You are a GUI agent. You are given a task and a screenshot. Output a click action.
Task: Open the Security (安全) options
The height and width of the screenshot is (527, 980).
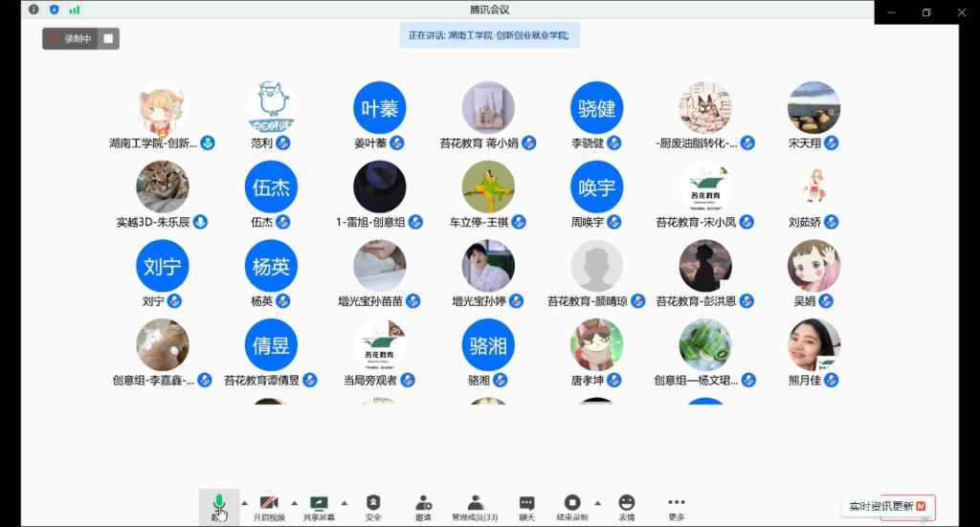pyautogui.click(x=373, y=506)
